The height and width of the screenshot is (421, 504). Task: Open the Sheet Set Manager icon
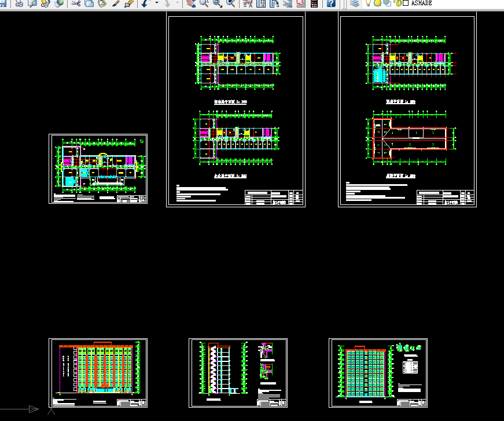(288, 3)
